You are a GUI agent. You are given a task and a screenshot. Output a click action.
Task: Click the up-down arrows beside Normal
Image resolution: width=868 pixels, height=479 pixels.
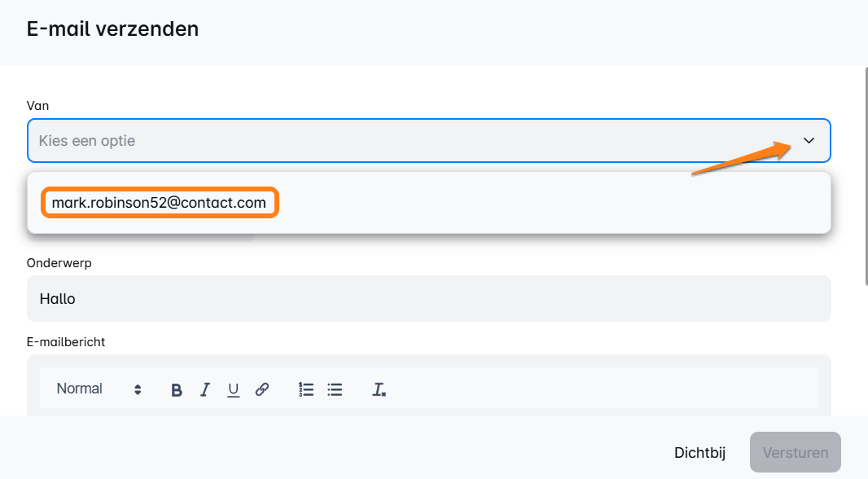tap(138, 389)
